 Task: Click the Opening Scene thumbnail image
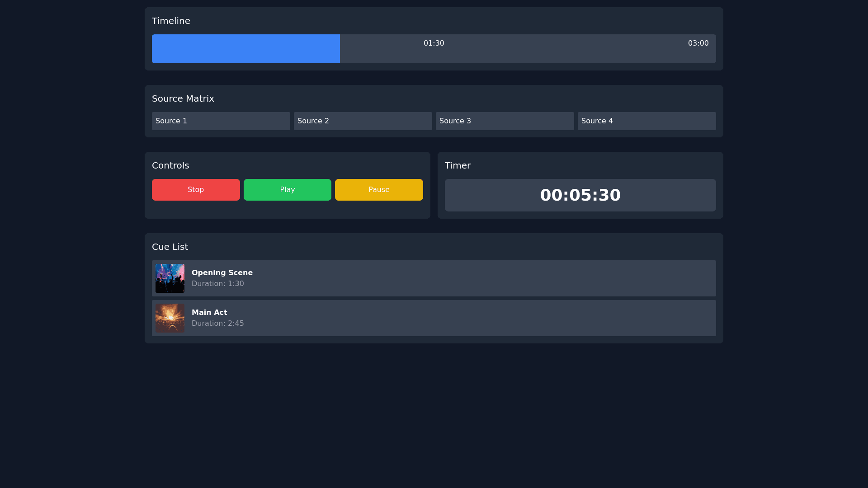point(170,278)
